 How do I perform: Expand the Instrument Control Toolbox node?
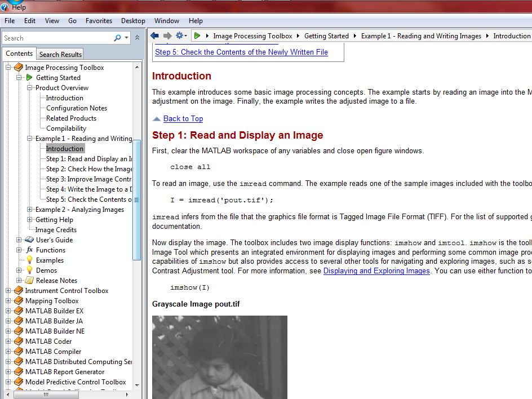tap(8, 290)
